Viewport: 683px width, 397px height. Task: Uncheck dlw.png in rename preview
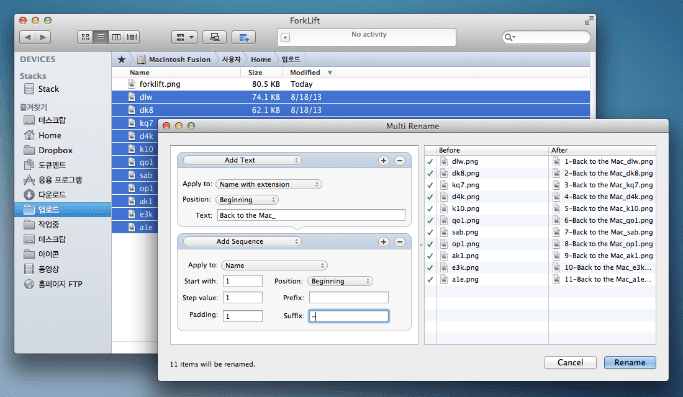click(x=430, y=162)
